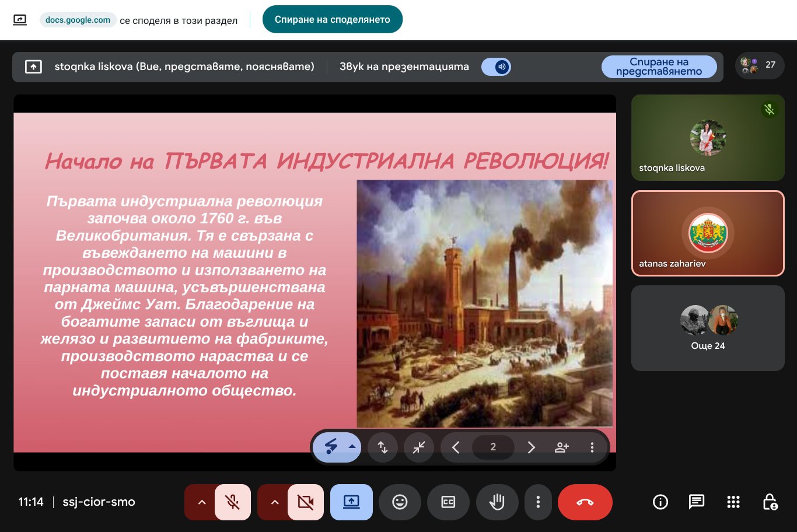The image size is (797, 532).
Task: Toggle the presentation audio switch
Action: [x=497, y=66]
